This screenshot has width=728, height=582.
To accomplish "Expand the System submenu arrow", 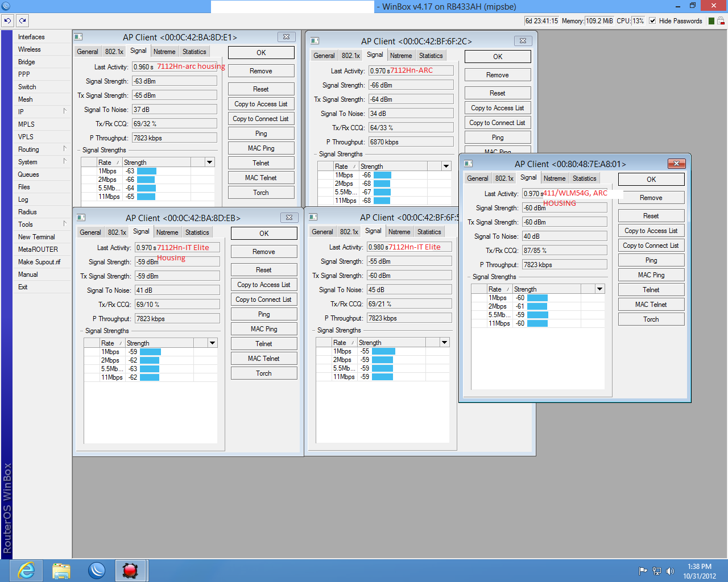I will 65,161.
